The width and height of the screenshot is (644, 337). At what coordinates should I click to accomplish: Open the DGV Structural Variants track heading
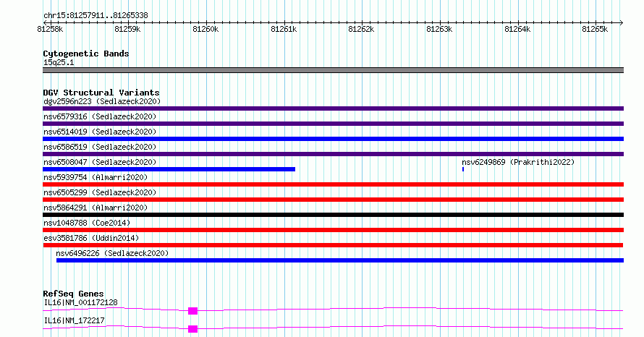101,93
